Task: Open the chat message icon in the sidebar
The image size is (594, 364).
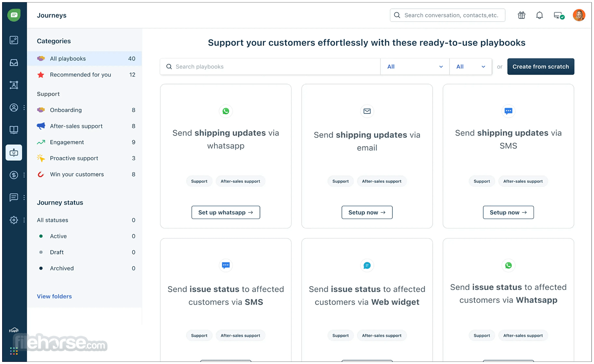Action: pos(14,197)
